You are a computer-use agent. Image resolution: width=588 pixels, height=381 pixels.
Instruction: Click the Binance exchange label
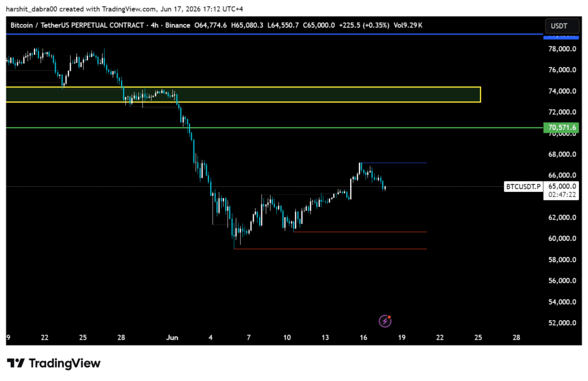tap(177, 25)
